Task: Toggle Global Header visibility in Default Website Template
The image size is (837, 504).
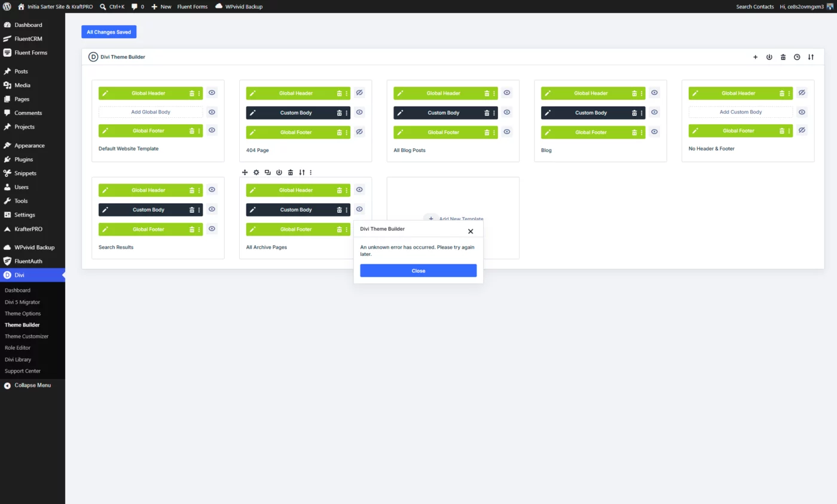Action: 212,93
